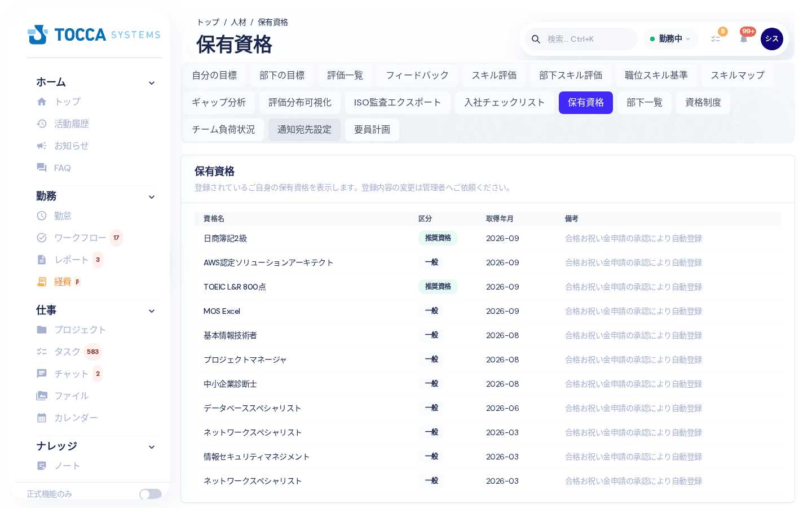Go to トップ in the breadcrumb
812x508 pixels.
click(208, 22)
